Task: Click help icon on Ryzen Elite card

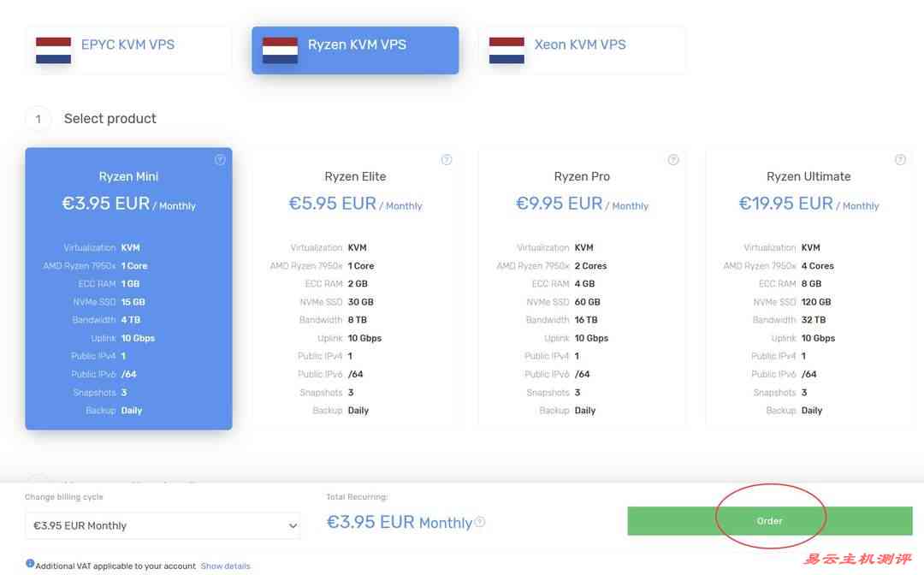Action: (x=447, y=160)
